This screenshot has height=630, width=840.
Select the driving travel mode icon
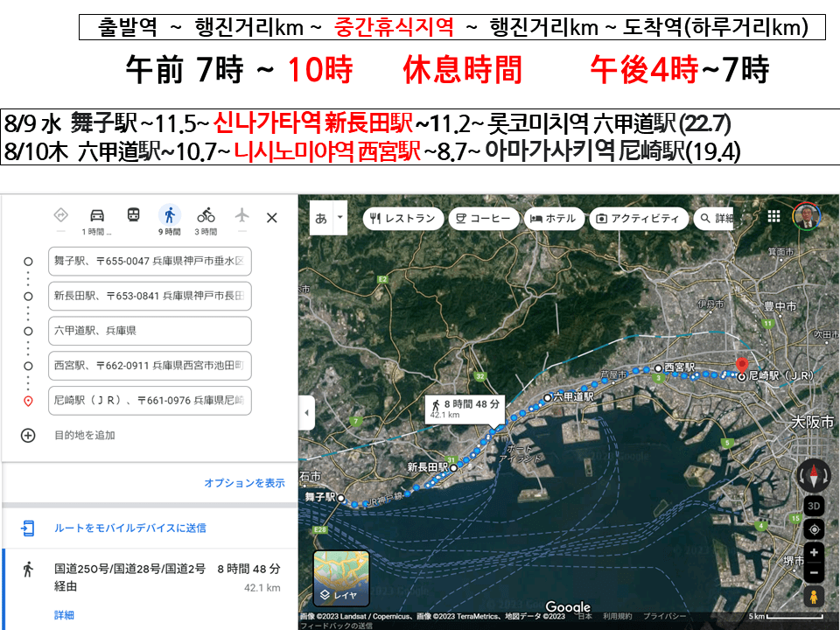coord(97,216)
